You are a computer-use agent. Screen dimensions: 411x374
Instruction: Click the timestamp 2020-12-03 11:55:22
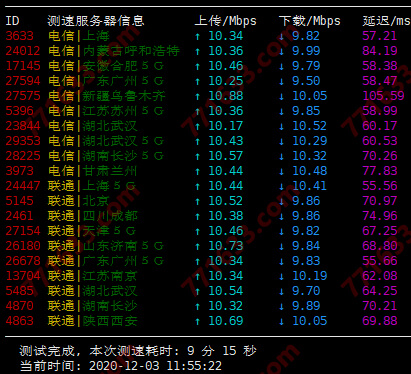pos(155,366)
